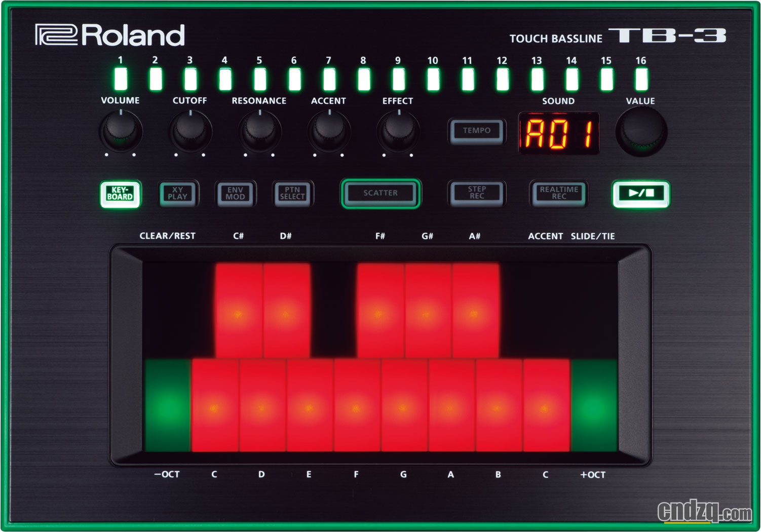Play the E key pad

(x=310, y=405)
